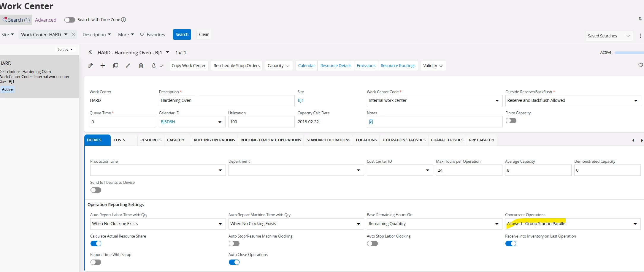
Task: Expand the Description filter dropdown
Action: pyautogui.click(x=97, y=34)
